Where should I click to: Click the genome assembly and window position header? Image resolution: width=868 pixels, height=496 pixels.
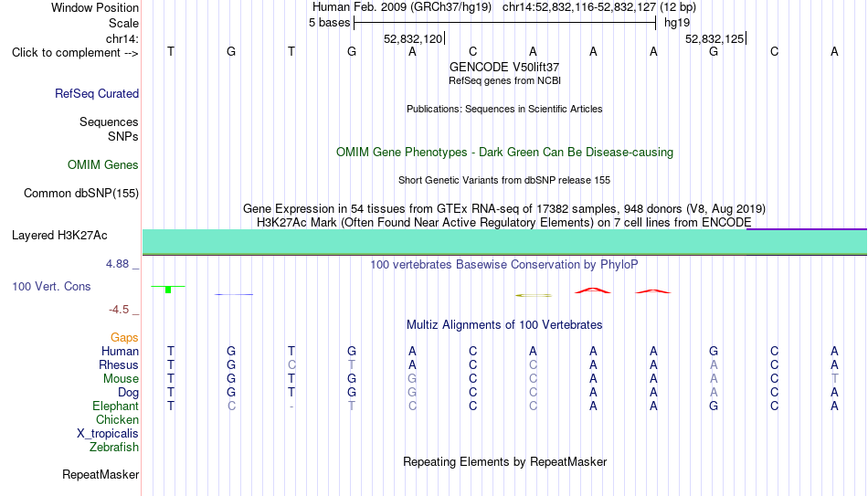tap(504, 7)
